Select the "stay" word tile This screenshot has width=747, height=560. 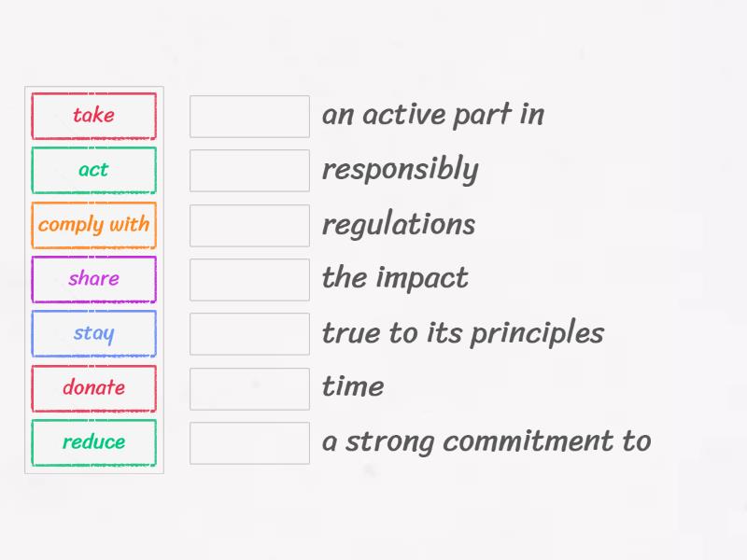coord(93,333)
